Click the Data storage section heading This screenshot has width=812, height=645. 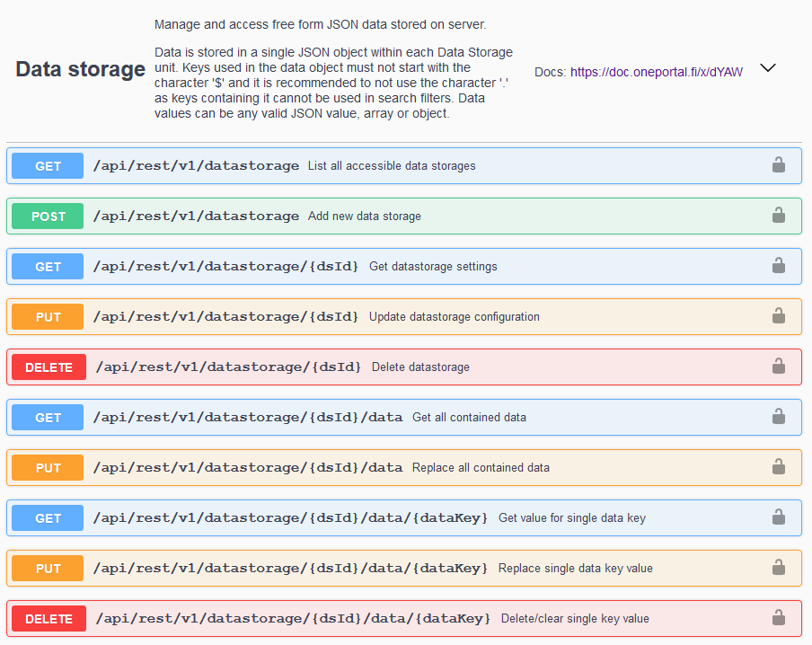pos(80,69)
